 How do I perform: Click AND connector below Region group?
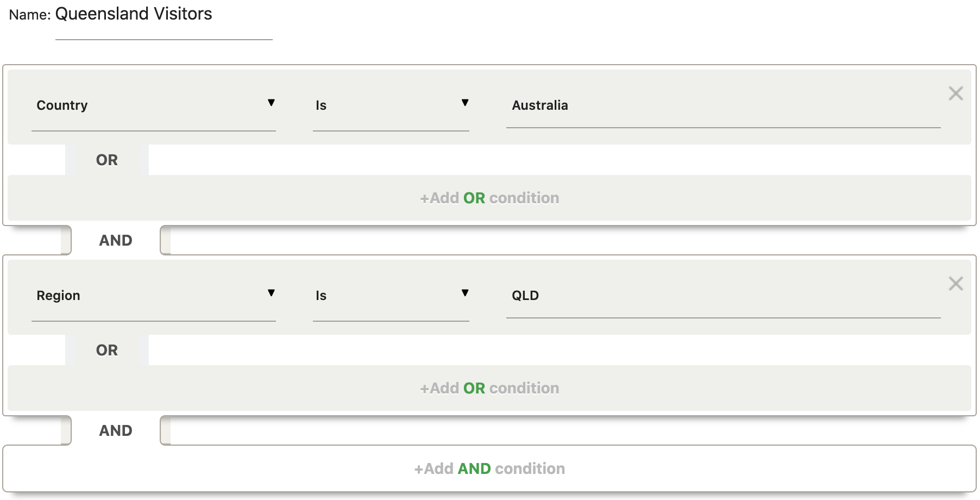tap(116, 430)
